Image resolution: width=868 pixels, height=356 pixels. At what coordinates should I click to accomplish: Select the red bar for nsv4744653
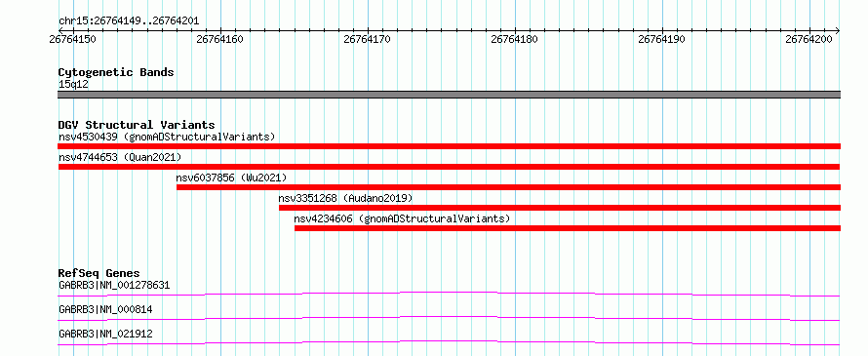click(x=449, y=167)
